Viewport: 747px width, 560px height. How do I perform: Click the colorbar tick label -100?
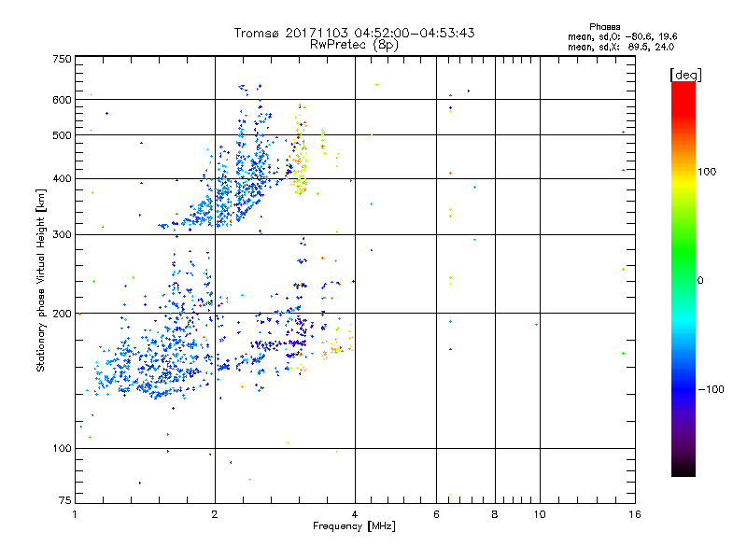[711, 389]
